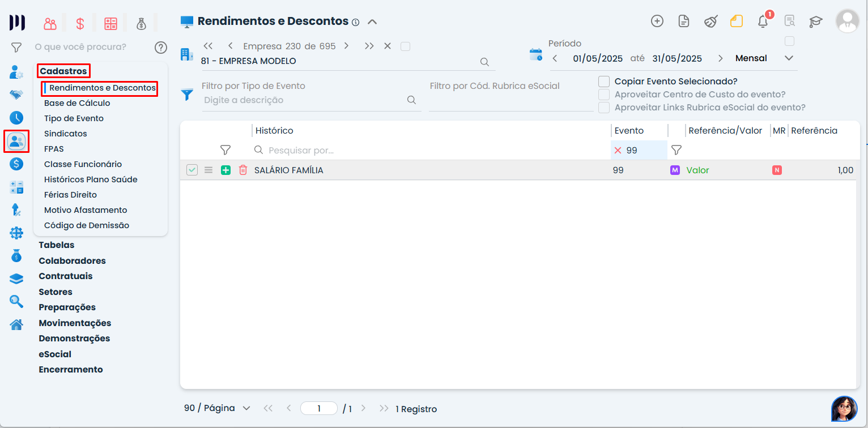Click the handshake icon in left sidebar
868x428 pixels.
point(16,95)
